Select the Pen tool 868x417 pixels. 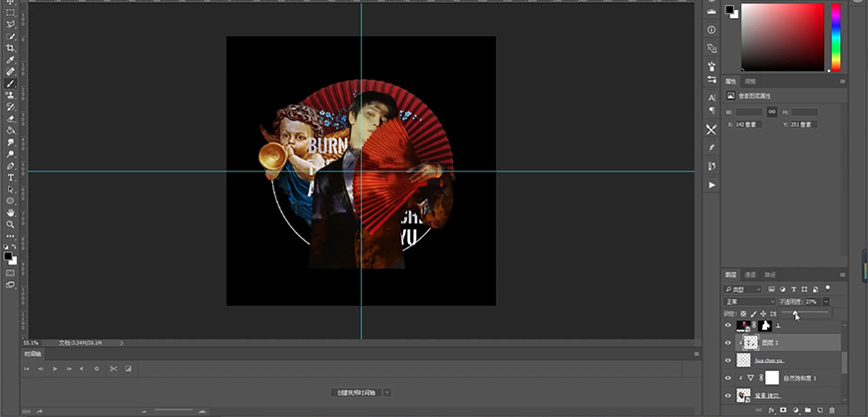tap(11, 166)
